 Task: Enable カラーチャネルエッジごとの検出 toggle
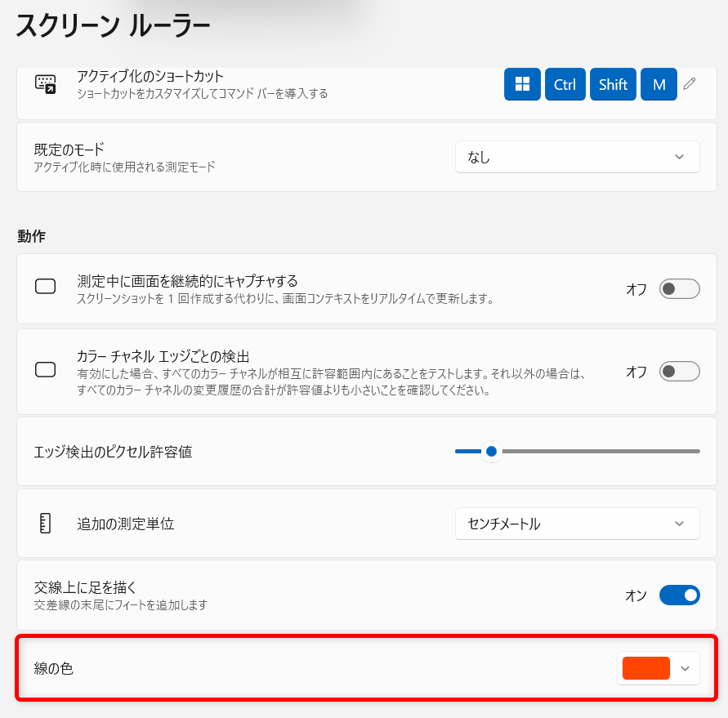678,372
